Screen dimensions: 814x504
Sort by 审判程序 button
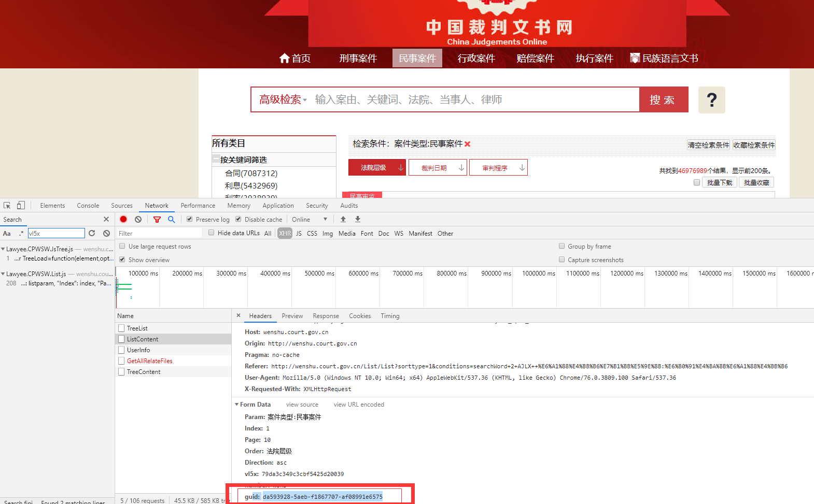pos(498,167)
